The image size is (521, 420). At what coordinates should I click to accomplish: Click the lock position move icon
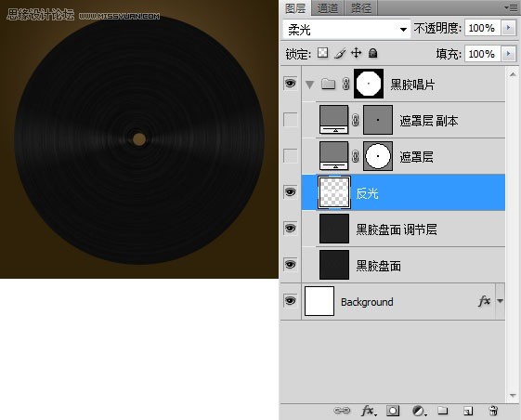tap(357, 53)
